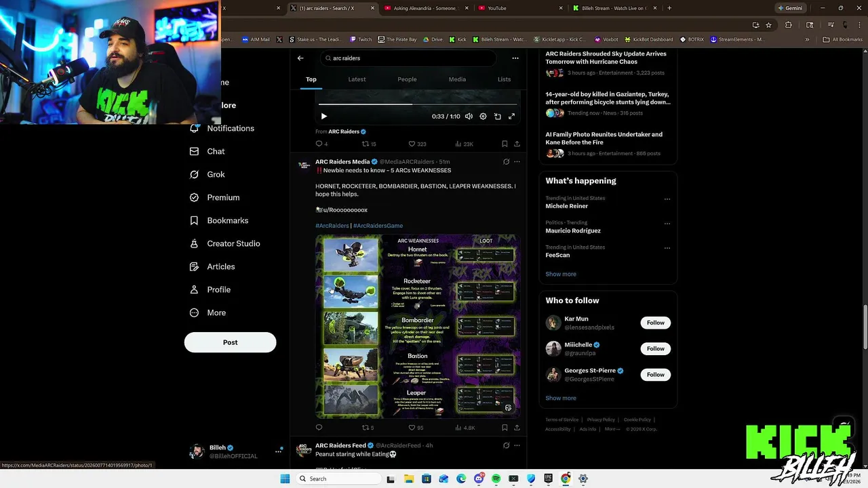Viewport: 868px width, 488px height.
Task: View analytics showing 23K views
Action: click(x=465, y=144)
